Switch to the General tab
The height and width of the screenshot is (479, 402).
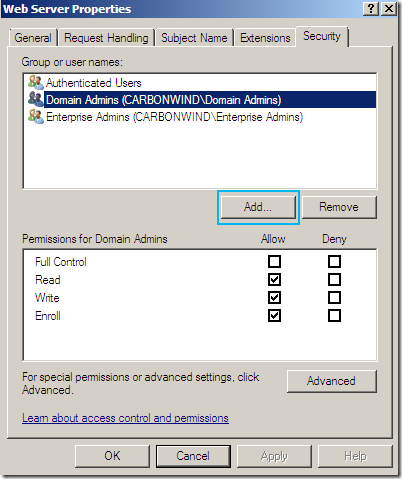coord(33,38)
